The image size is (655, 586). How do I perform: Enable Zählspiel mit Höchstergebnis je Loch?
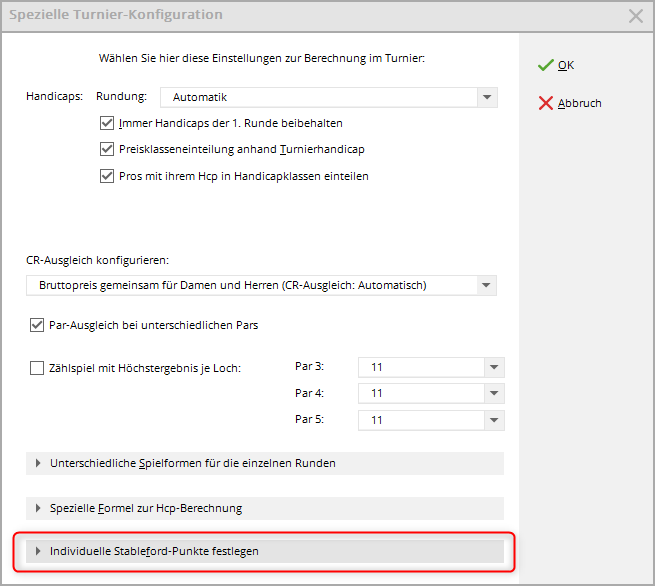click(38, 368)
